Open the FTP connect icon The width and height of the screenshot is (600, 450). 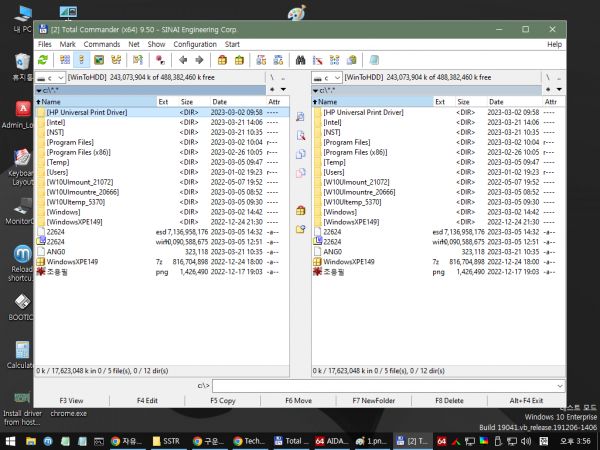coord(261,60)
